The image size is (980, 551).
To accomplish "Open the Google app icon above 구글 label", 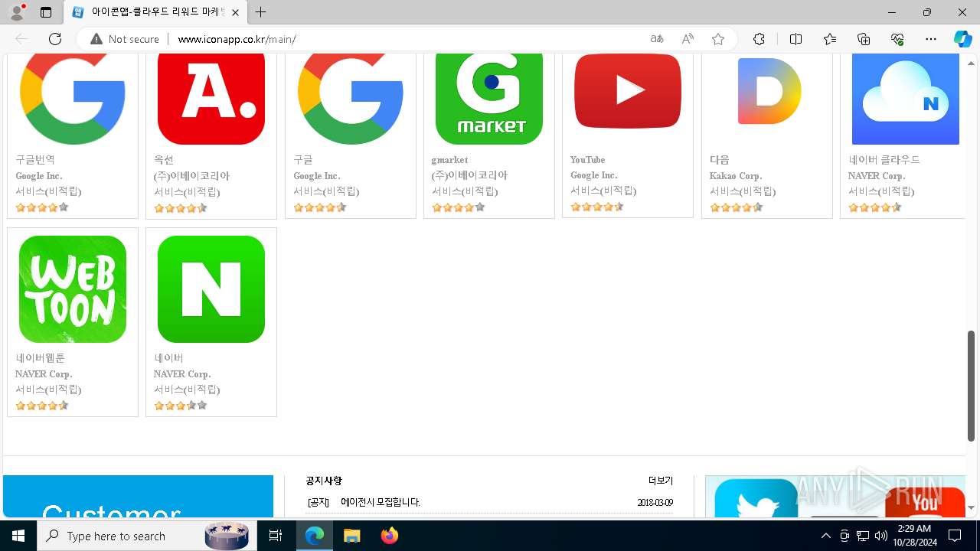I will point(351,99).
